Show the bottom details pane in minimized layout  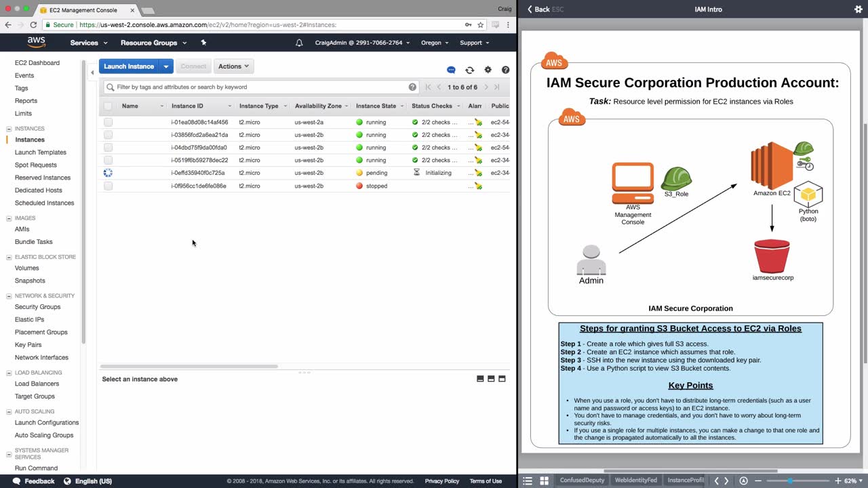tap(480, 379)
